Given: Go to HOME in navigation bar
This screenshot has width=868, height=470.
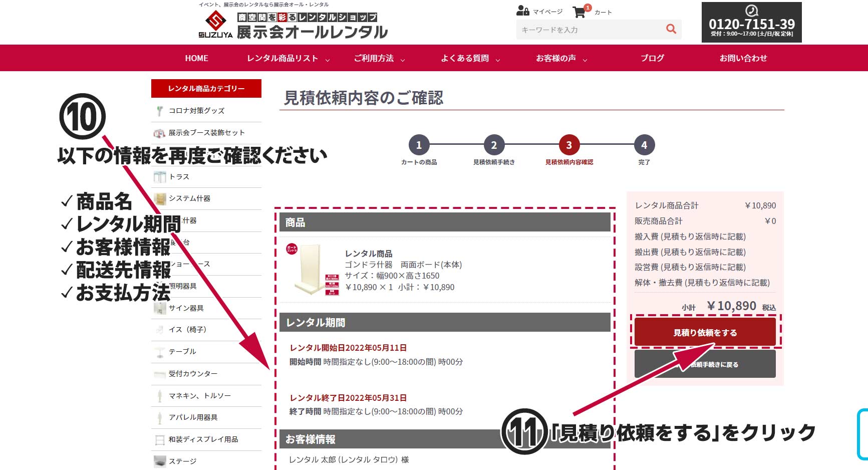Looking at the screenshot, I should 196,58.
